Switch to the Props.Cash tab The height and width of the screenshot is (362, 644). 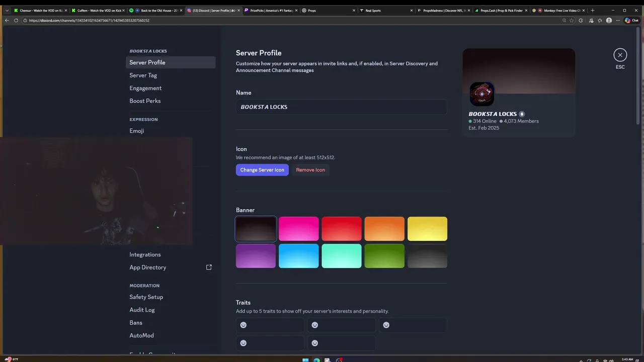click(x=501, y=10)
